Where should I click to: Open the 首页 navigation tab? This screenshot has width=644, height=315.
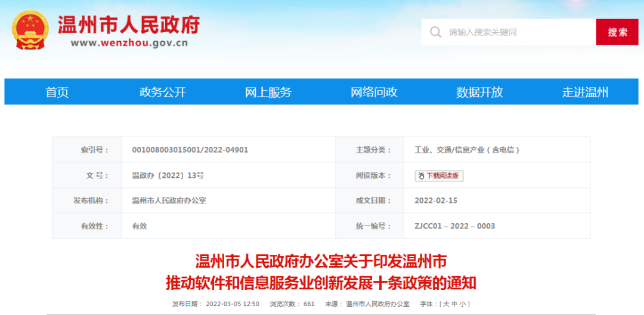(57, 92)
